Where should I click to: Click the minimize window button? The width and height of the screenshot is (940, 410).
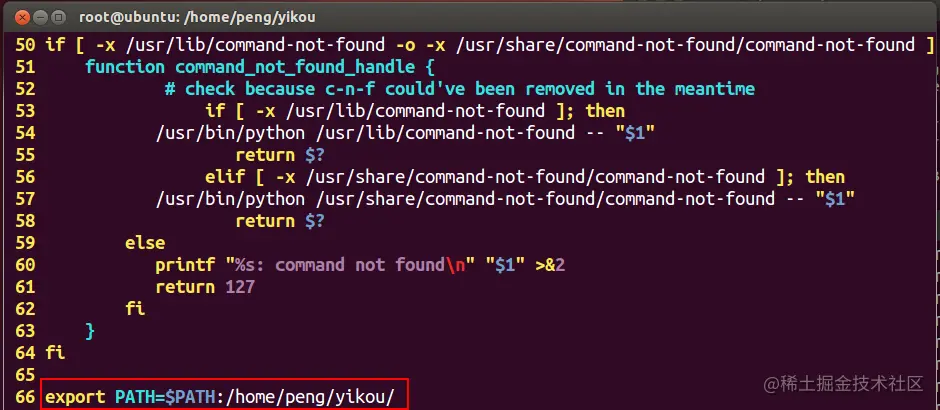coord(41,17)
